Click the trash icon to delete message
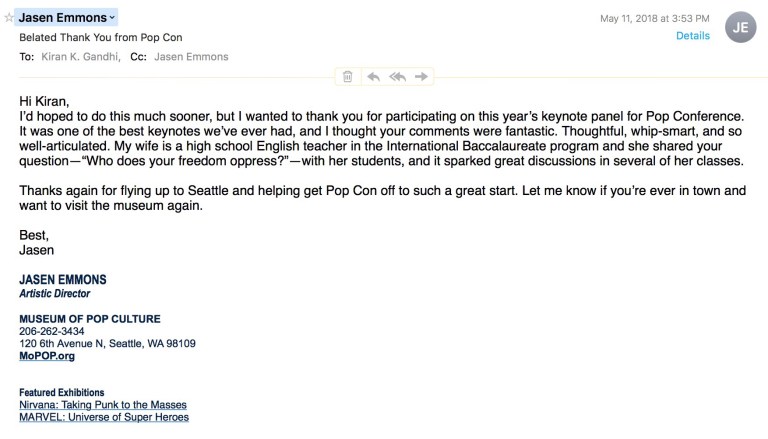This screenshot has width=768, height=439. [x=347, y=77]
